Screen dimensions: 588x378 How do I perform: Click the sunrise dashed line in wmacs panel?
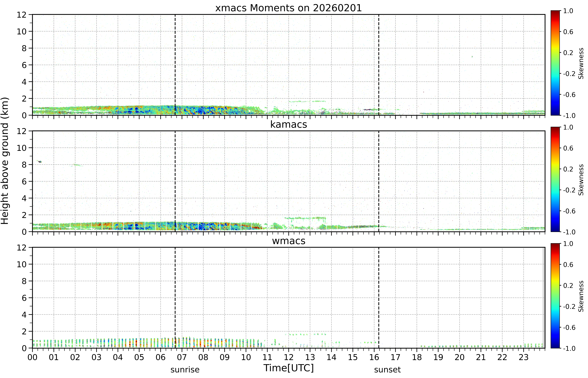175,298
